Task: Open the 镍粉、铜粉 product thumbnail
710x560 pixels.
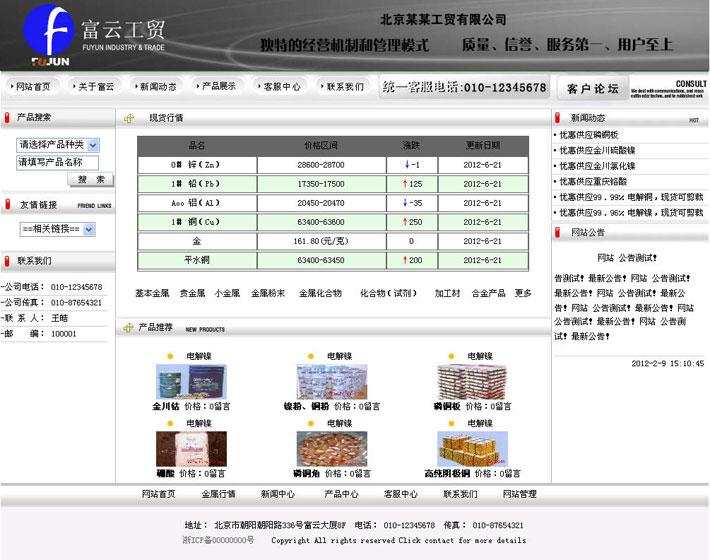Action: click(x=332, y=382)
